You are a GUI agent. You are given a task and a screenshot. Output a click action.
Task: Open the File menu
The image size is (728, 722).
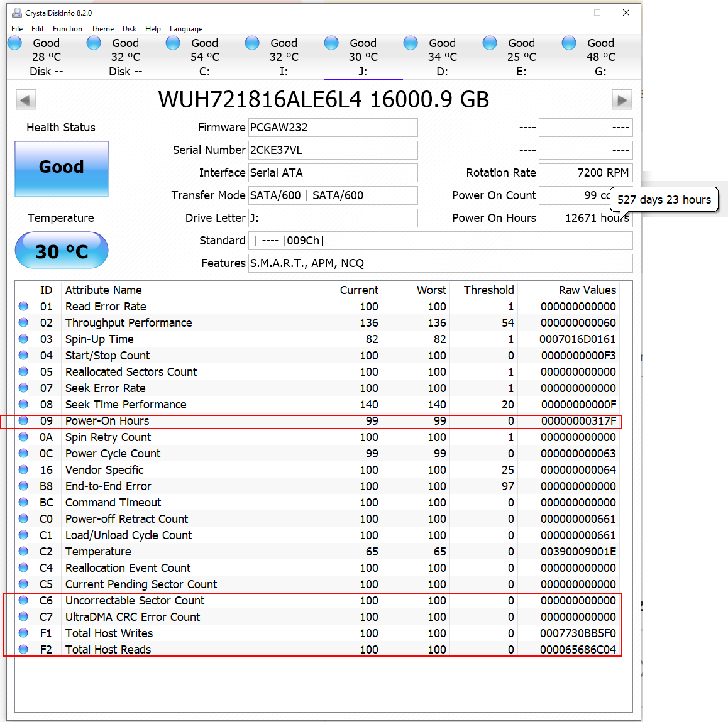click(x=17, y=29)
